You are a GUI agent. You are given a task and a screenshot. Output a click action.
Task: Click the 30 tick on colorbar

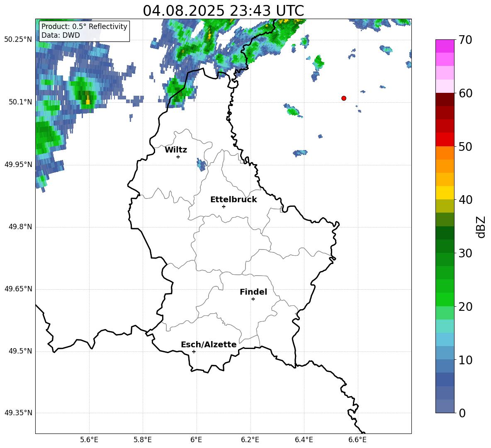click(x=465, y=253)
